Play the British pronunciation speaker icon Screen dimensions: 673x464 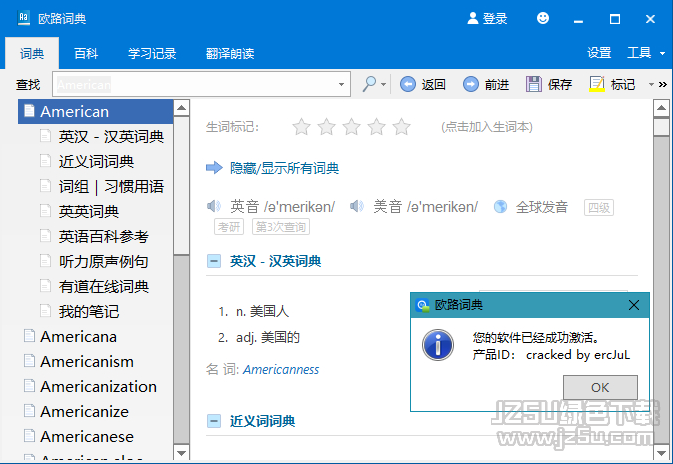pyautogui.click(x=214, y=206)
